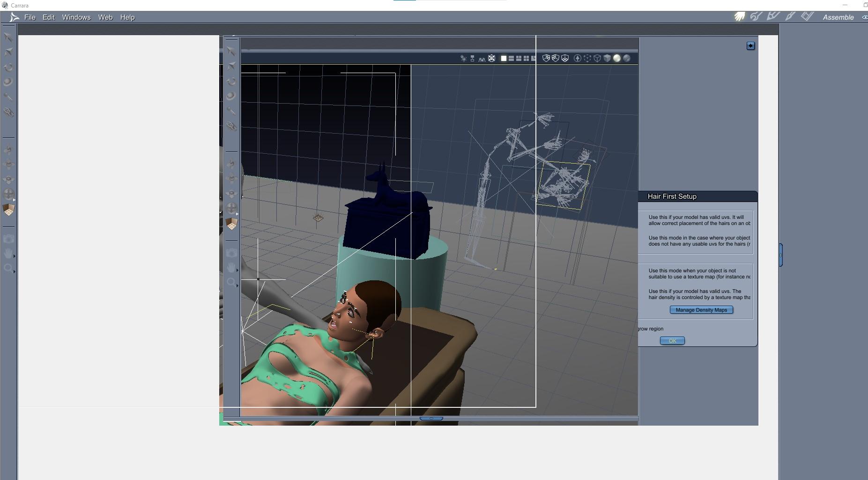Screen dimensions: 868x480
Task: Click the expand-arrows view toolbar icon
Action: 491,58
